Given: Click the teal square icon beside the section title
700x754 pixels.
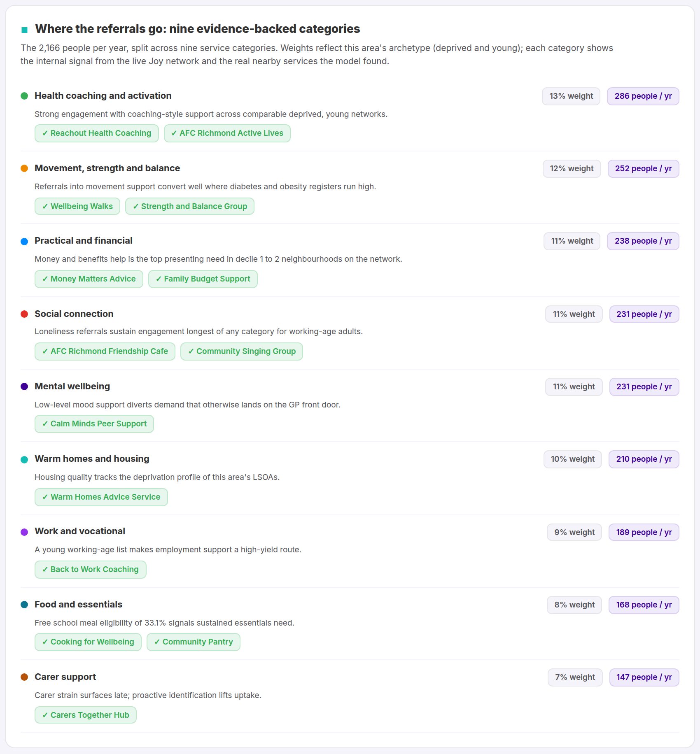Looking at the screenshot, I should click(24, 30).
